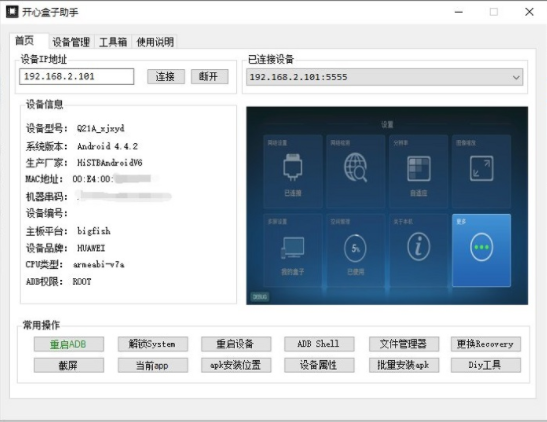Open the 工具箱 tab

tap(113, 42)
